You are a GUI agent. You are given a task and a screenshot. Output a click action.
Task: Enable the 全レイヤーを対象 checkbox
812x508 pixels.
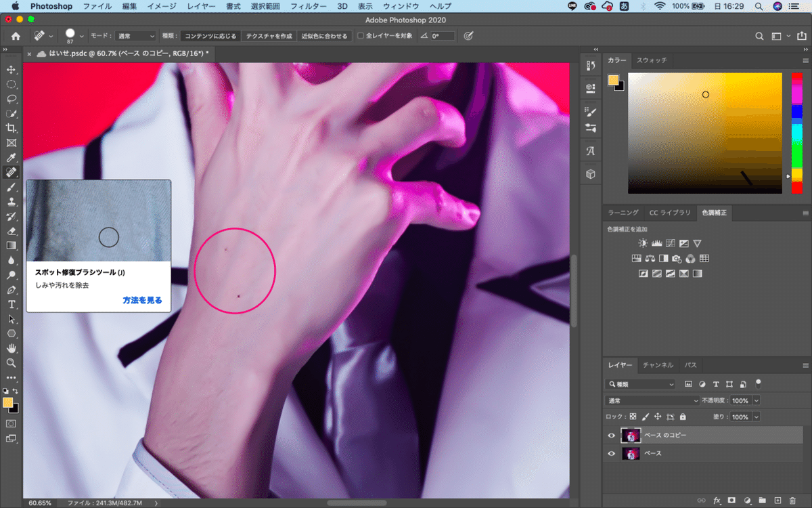tap(361, 36)
